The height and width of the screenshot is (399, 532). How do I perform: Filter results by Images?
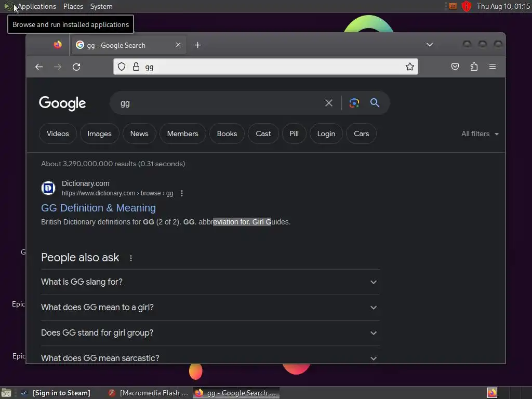click(99, 134)
